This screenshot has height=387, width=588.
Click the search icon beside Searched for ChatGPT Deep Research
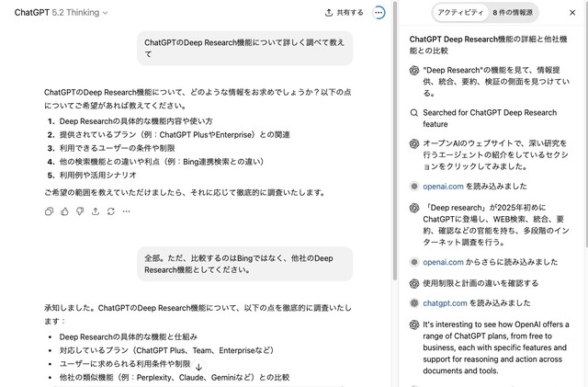(414, 113)
